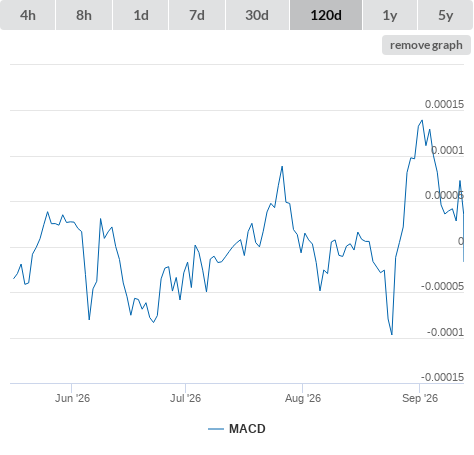Click the 0.00015 y-axis label
This screenshot has height=455, width=474.
[x=444, y=104]
